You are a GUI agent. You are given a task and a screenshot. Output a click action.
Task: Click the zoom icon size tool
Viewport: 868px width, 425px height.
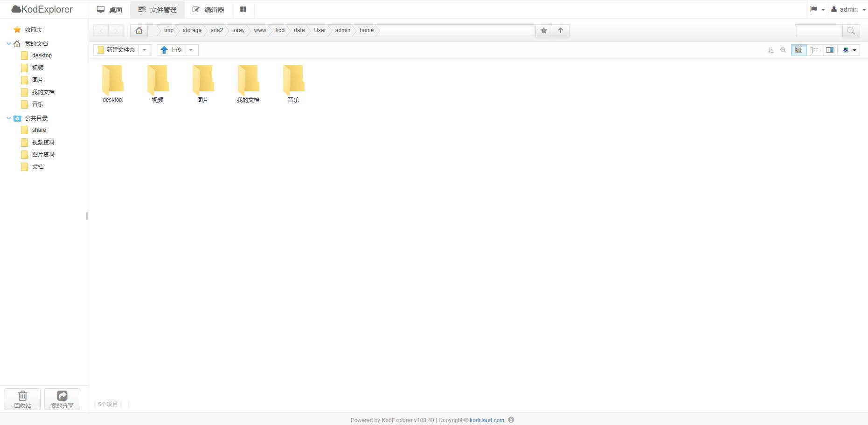(x=783, y=50)
